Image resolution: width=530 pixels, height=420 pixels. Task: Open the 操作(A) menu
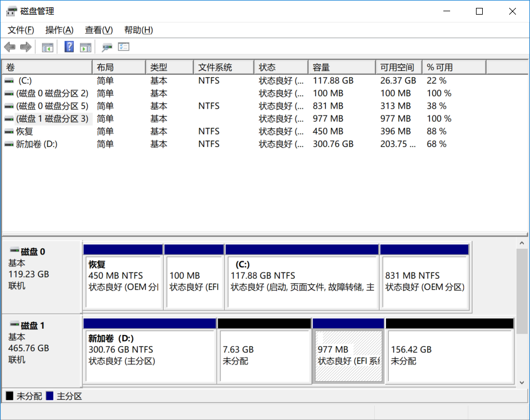click(59, 30)
